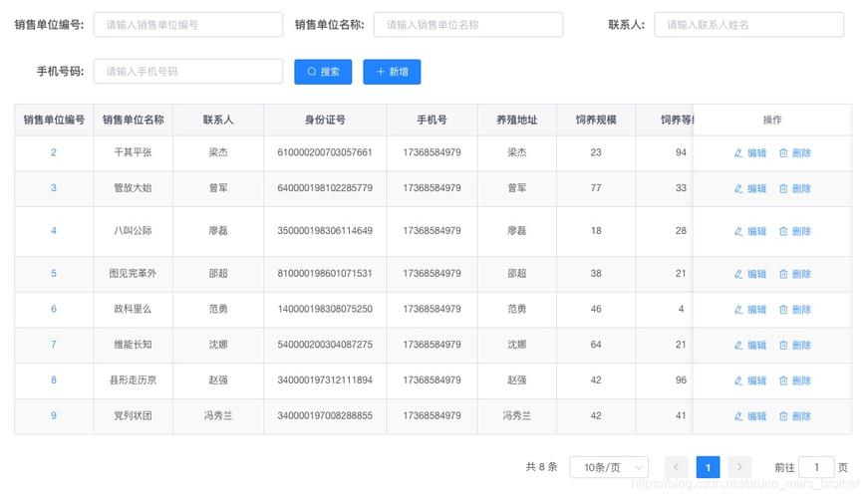
Task: Focus the 销售单位编号 input field
Action: [x=188, y=25]
